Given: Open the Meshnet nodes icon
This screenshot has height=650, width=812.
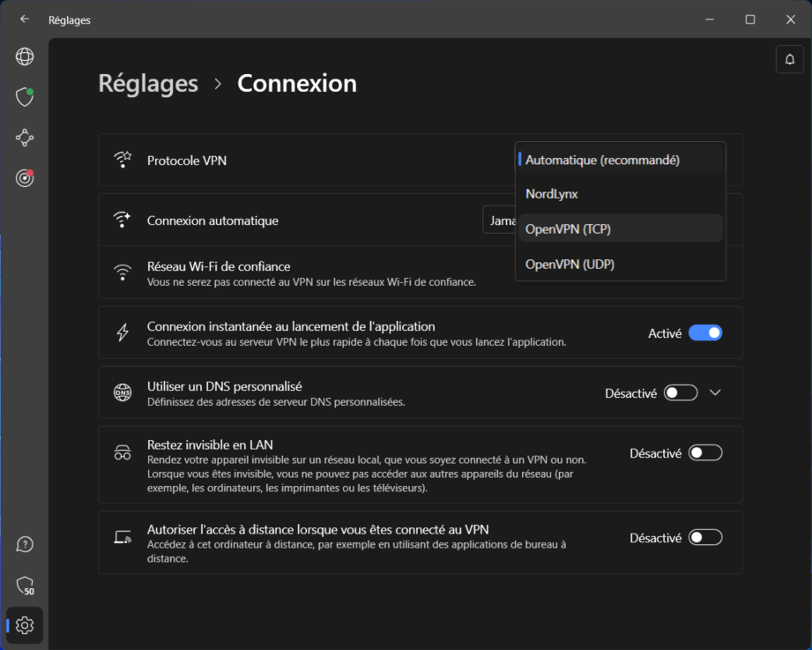Looking at the screenshot, I should click(25, 138).
